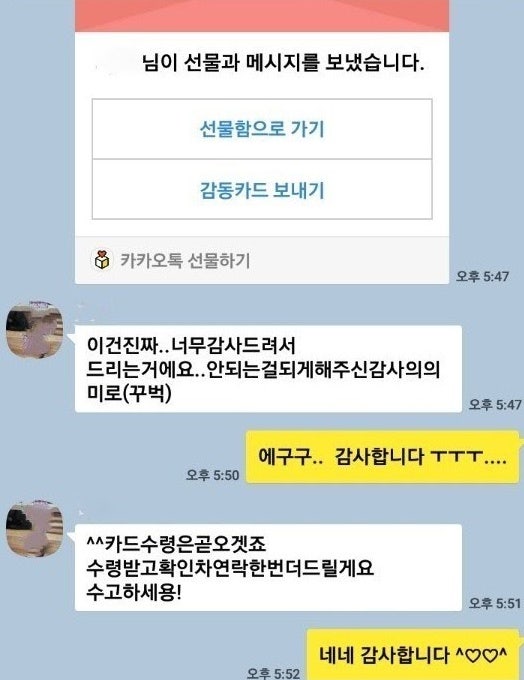Click the 오후 5:52 timestamp

(x=273, y=673)
